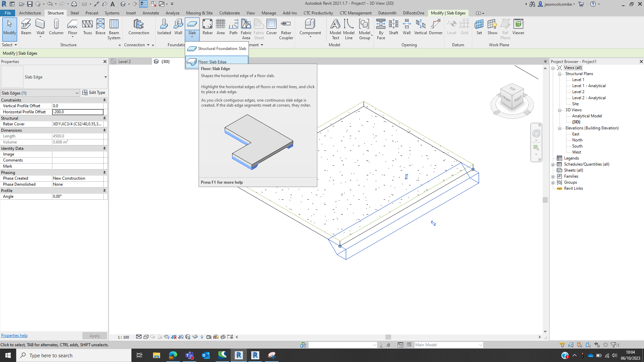Collapse Structural Plans in the Project Browser
The height and width of the screenshot is (362, 644).
tap(559, 73)
